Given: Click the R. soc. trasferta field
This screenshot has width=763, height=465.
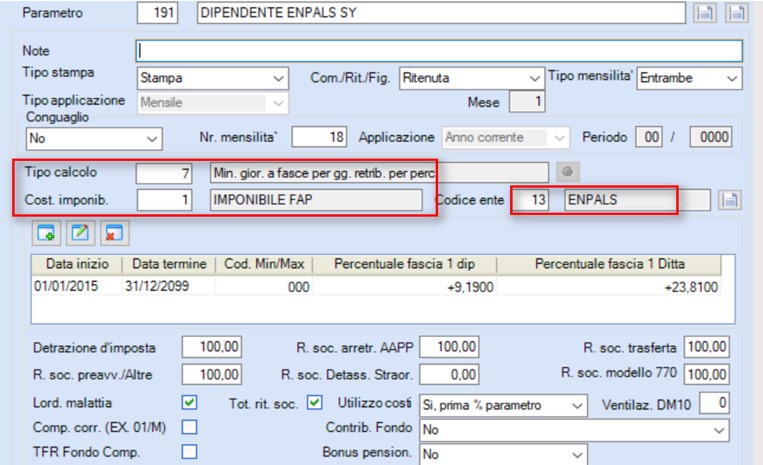Looking at the screenshot, I should click(x=707, y=347).
